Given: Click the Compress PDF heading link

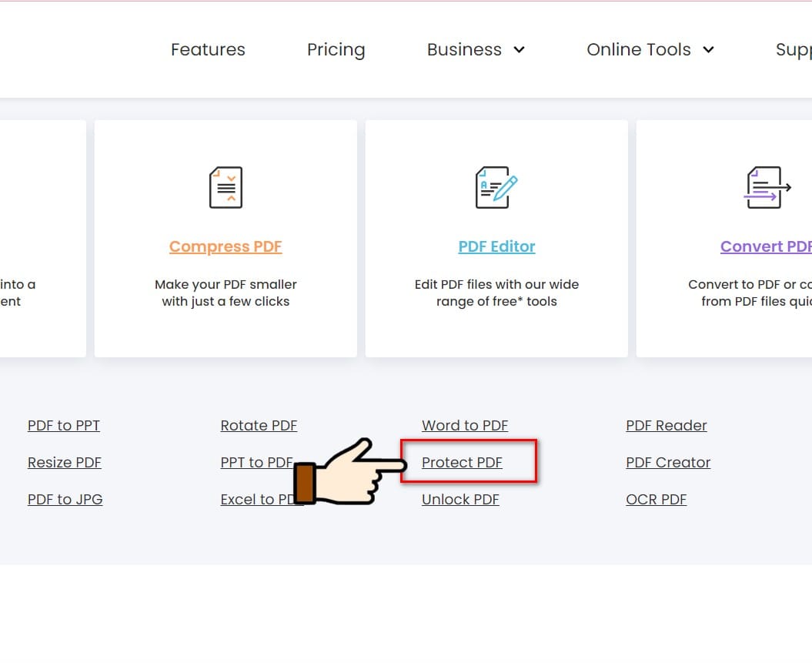Looking at the screenshot, I should click(x=226, y=246).
